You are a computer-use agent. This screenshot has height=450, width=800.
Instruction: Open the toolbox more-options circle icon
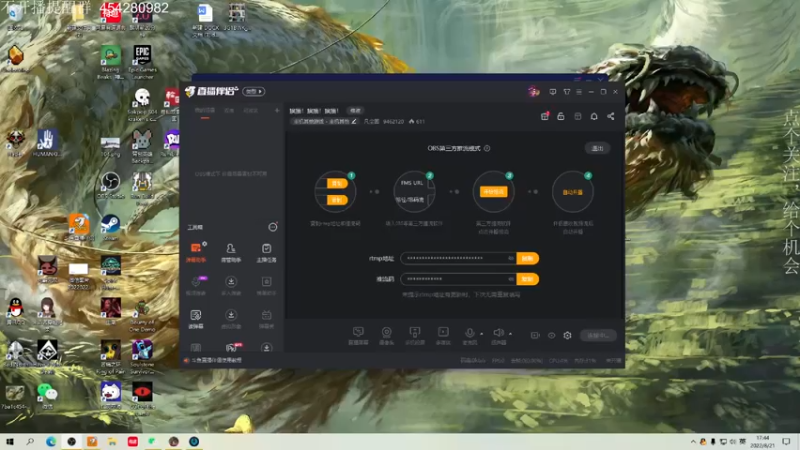[273, 227]
